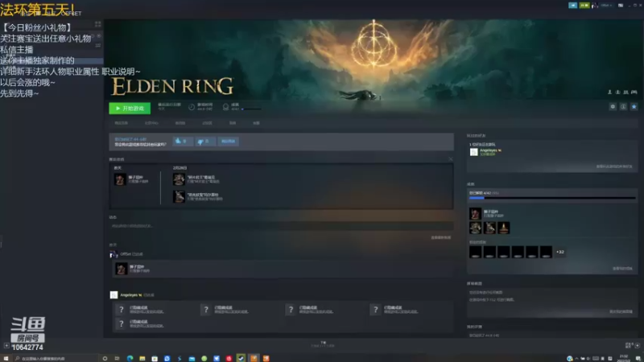Click the header achievement progress bar
Image resolution: width=644 pixels, height=362 pixels.
click(x=251, y=109)
